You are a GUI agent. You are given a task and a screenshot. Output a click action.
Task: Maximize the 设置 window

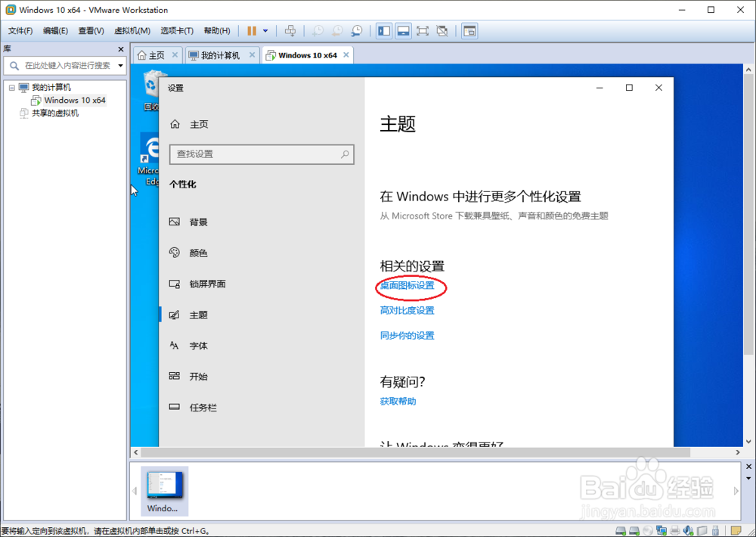[x=629, y=88]
